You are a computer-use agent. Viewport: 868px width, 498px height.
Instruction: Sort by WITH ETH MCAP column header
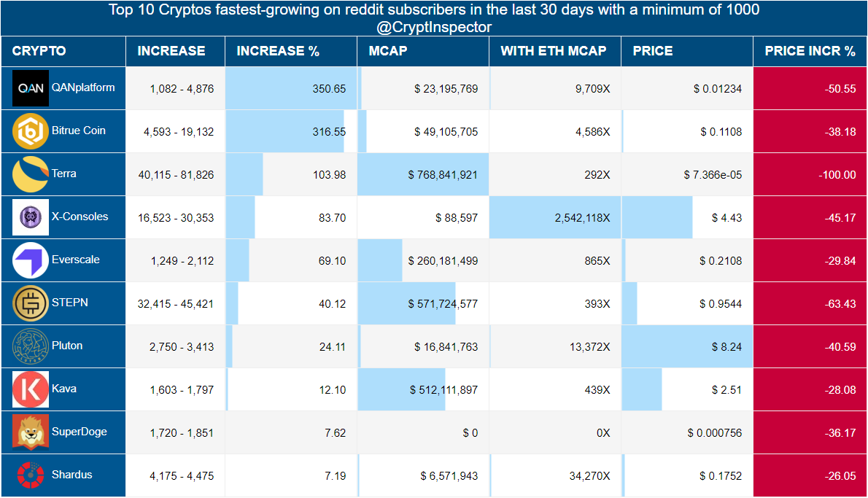coord(554,51)
